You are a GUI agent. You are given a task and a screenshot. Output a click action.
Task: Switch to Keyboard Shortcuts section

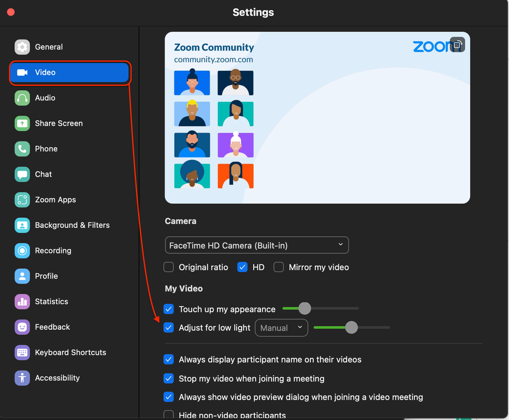[x=70, y=353]
